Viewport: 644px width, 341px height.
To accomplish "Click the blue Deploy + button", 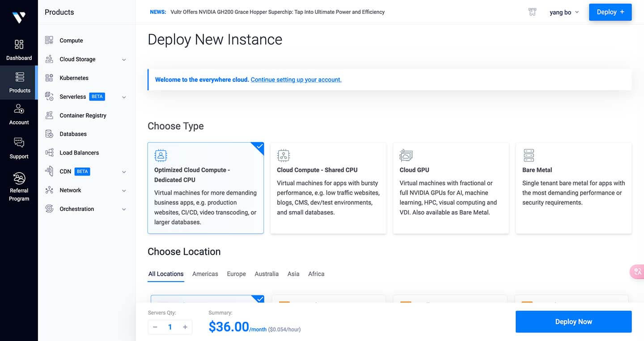I will (x=610, y=12).
